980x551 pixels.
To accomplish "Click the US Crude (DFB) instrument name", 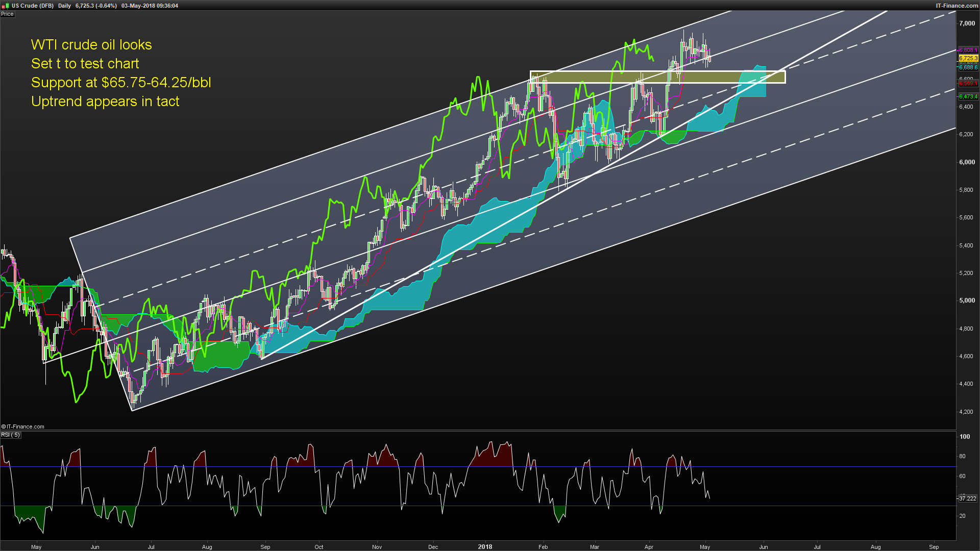I will click(33, 6).
